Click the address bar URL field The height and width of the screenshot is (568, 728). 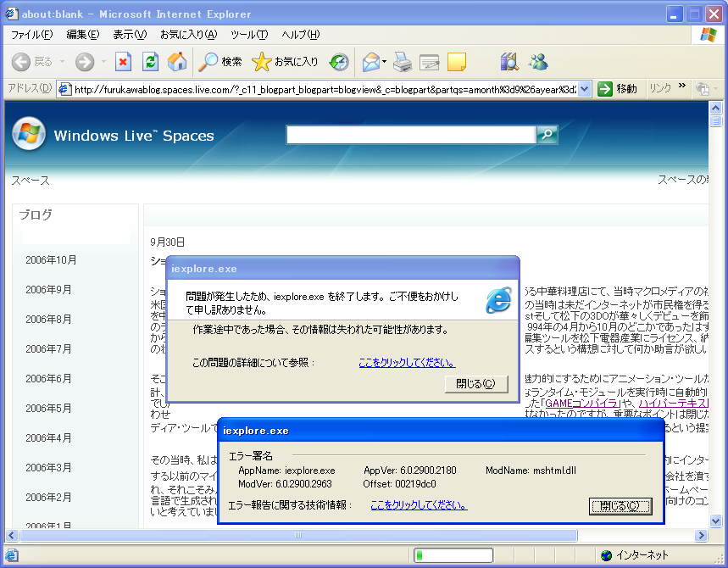325,89
